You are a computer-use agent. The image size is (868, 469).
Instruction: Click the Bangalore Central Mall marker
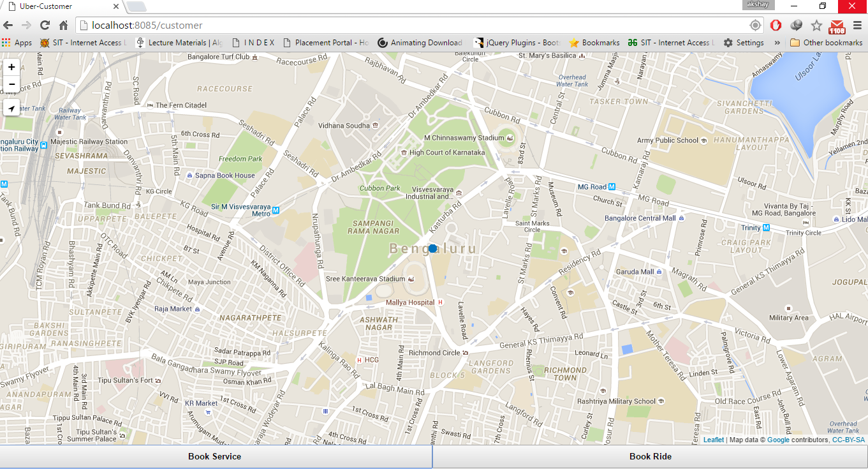click(x=681, y=218)
